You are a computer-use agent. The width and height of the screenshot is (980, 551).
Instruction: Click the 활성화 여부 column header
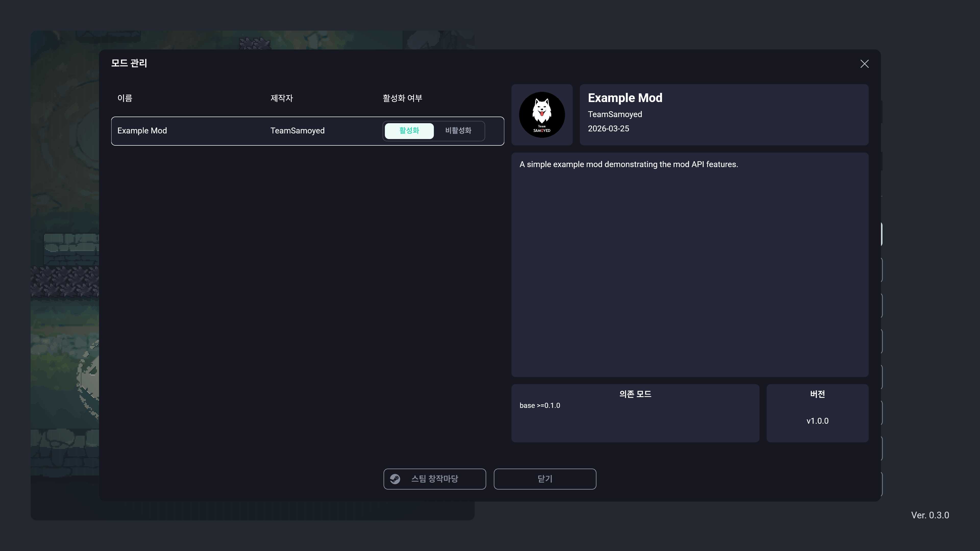click(x=402, y=98)
